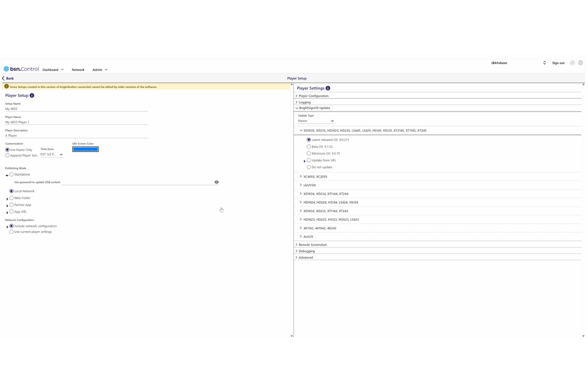588x392 pixels.
Task: Click the Sign out link
Action: [x=558, y=63]
